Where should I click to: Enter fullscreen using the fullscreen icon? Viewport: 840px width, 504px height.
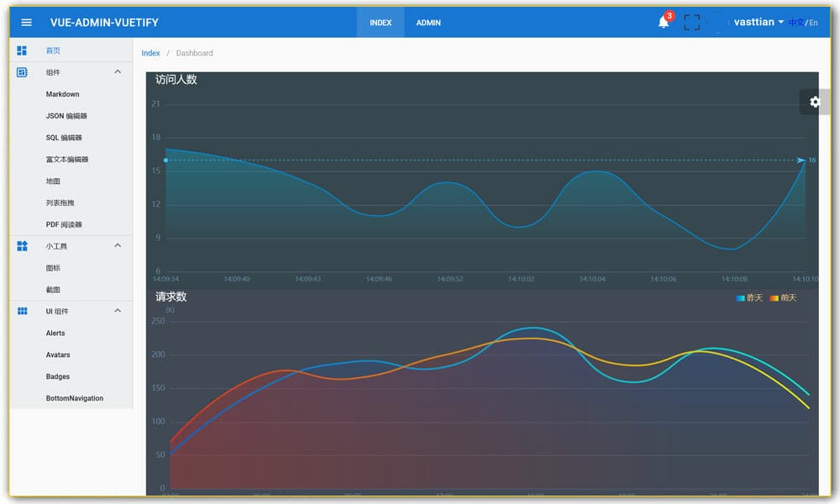(691, 22)
